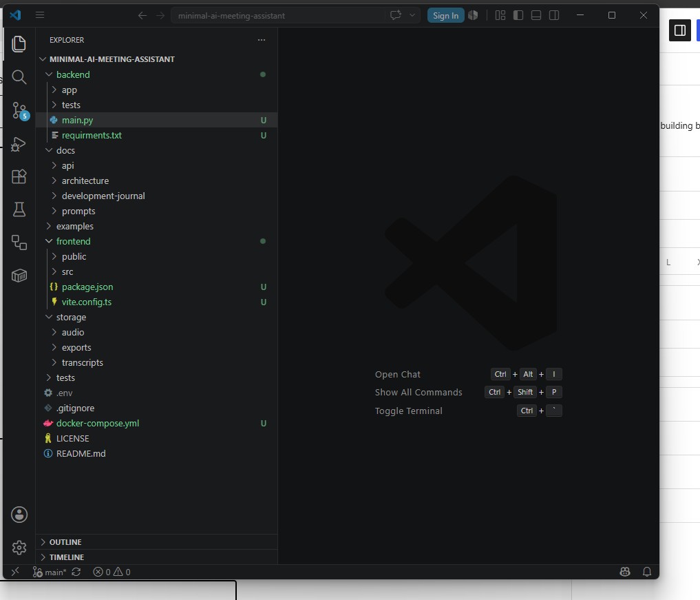Open the Explorer view in activity bar

pyautogui.click(x=19, y=44)
